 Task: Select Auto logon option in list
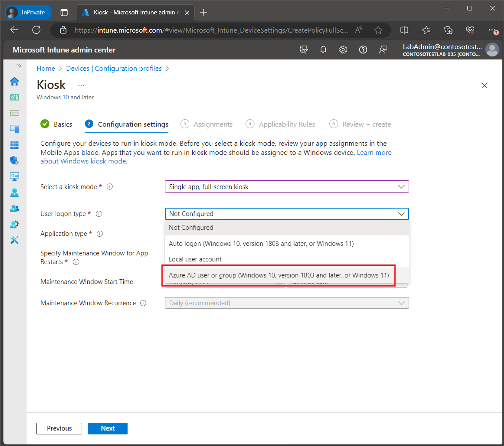point(287,243)
